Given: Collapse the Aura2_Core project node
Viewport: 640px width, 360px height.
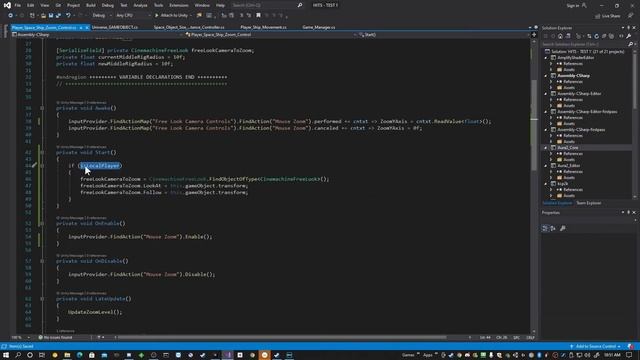Looking at the screenshot, I should coord(546,148).
